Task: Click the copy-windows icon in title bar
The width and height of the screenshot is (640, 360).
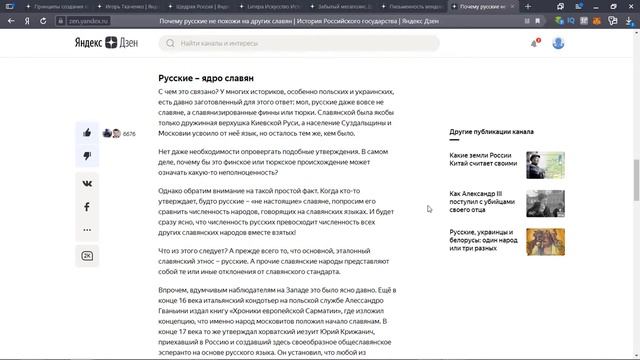Action: [560, 7]
